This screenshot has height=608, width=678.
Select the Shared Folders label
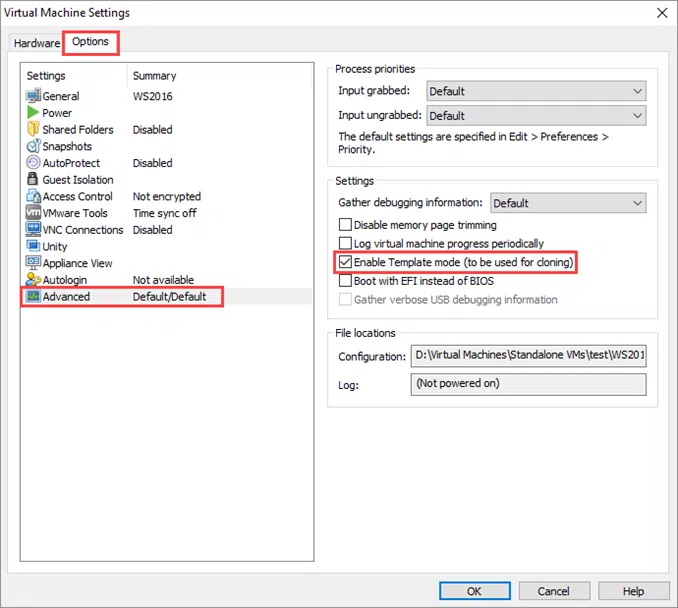coord(78,130)
